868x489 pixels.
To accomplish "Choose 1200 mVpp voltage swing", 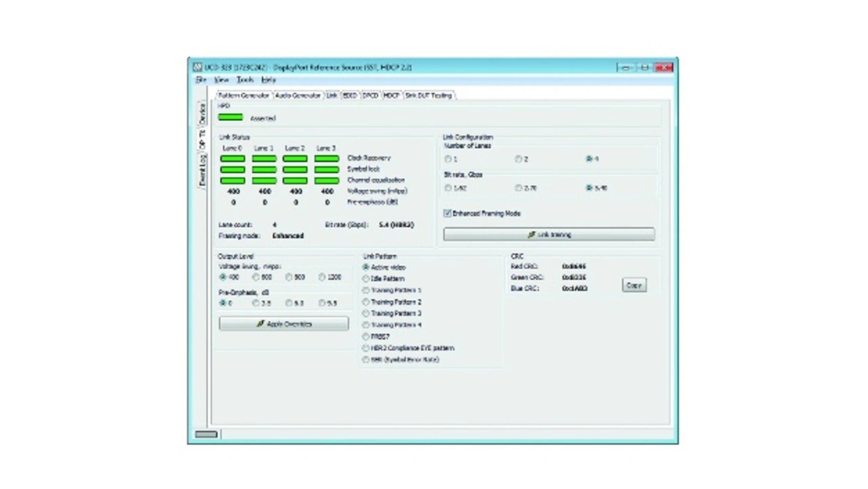I will point(322,277).
